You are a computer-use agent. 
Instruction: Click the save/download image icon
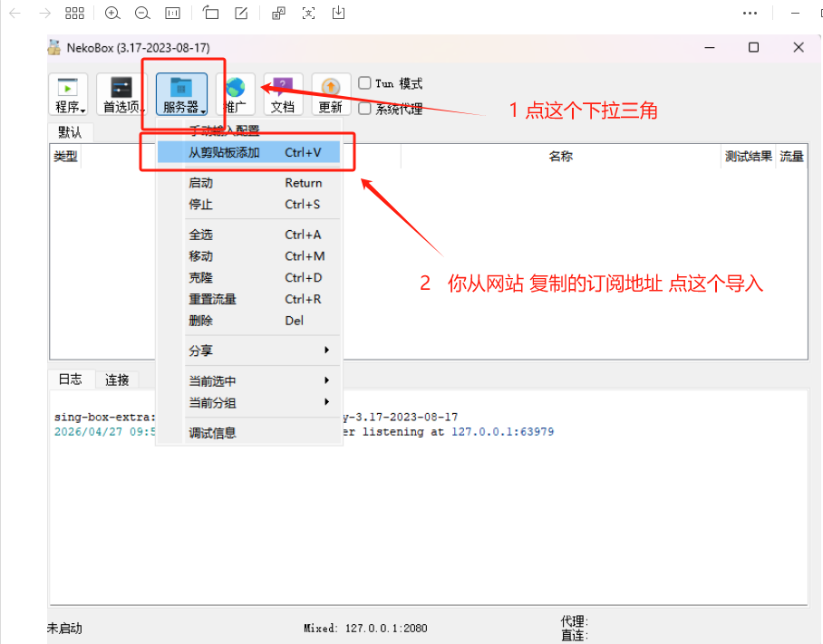pyautogui.click(x=338, y=13)
